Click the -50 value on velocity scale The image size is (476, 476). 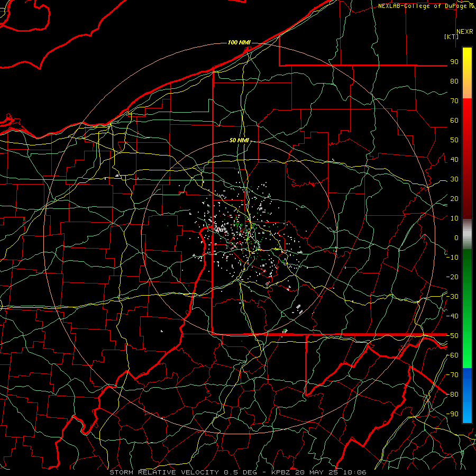(x=452, y=336)
